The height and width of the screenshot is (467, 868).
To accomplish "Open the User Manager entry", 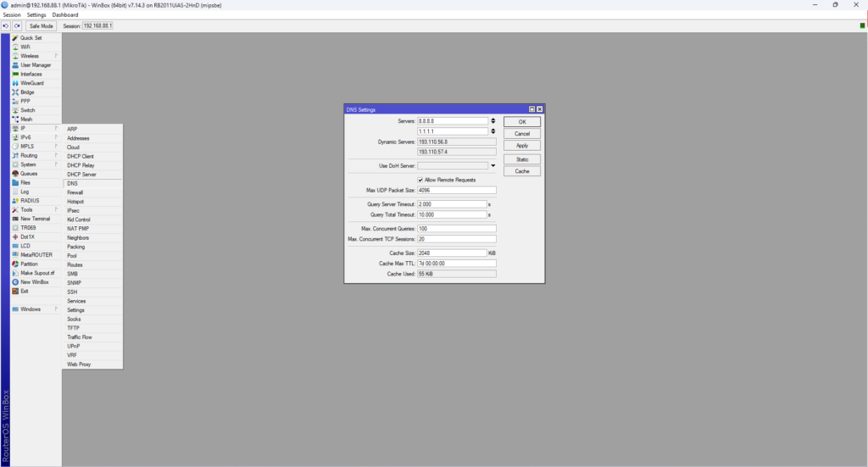I will click(x=36, y=65).
